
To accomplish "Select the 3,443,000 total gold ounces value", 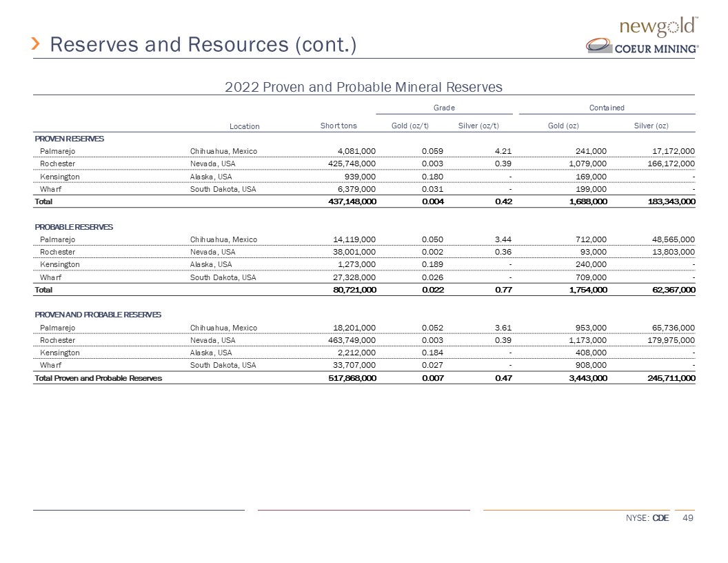I will tap(585, 378).
